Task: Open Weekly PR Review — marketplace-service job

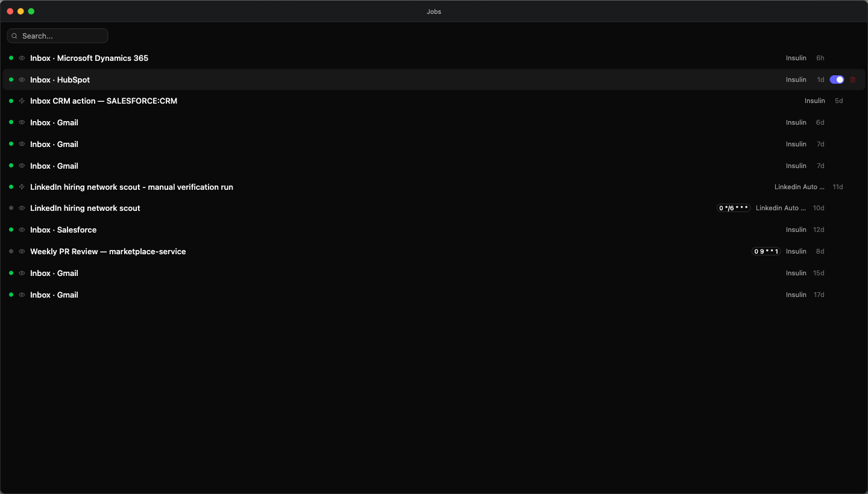Action: 108,251
